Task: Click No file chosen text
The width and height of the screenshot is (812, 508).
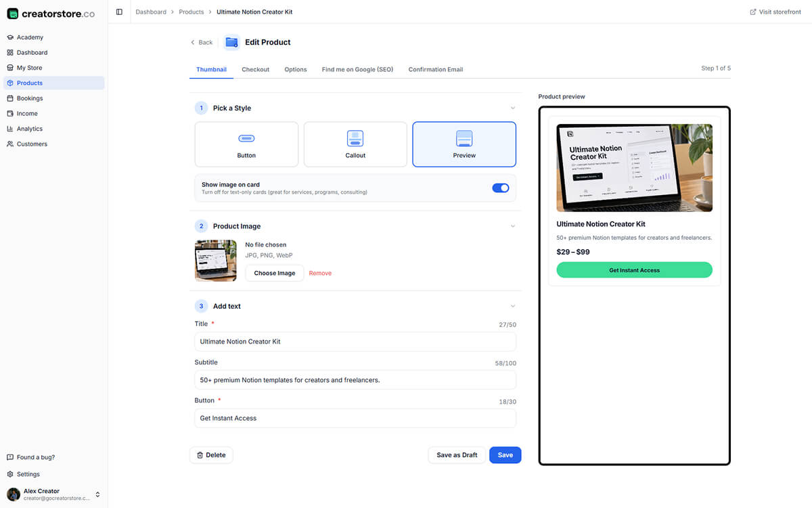Action: pos(266,245)
